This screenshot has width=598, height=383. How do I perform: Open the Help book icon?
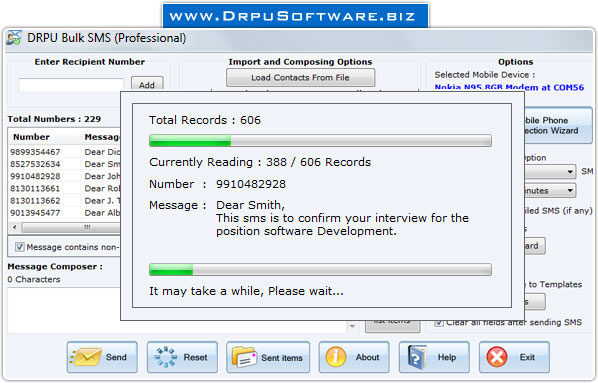(417, 357)
